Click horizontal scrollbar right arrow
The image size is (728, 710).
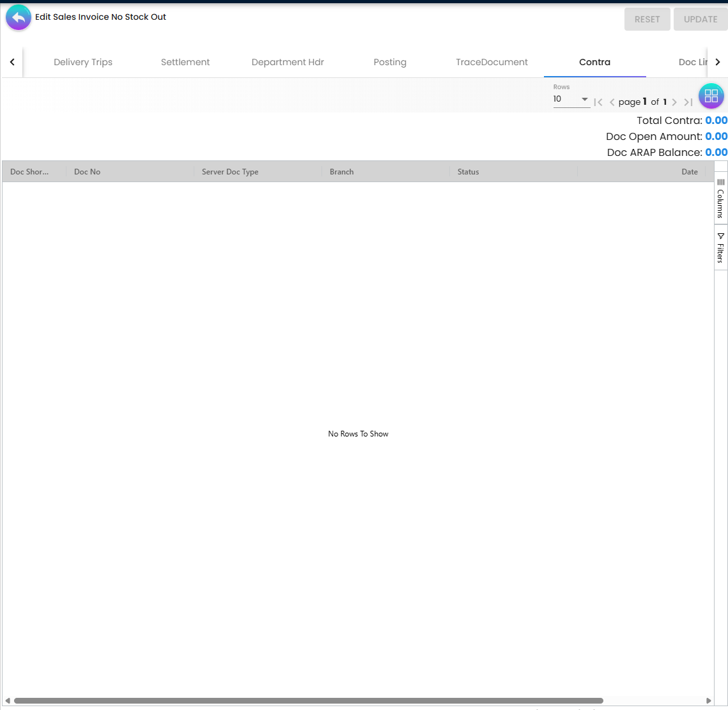point(708,700)
